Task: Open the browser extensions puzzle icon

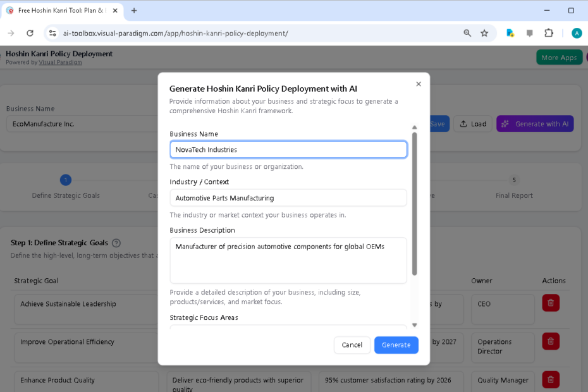Action: tap(548, 32)
